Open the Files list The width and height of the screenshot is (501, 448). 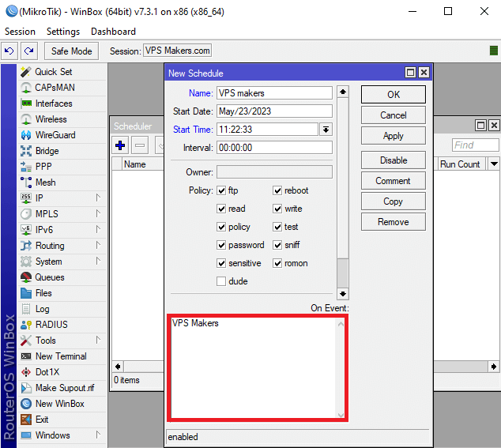[x=62, y=293]
